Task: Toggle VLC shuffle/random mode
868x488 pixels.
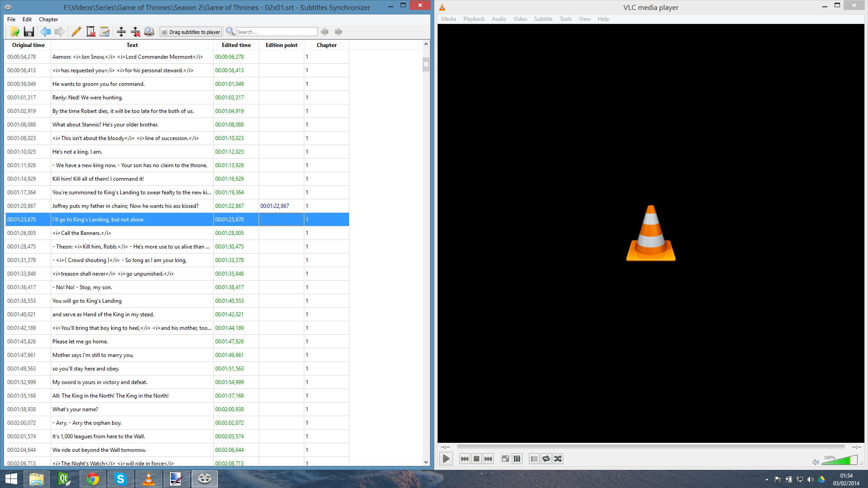Action: tap(558, 459)
